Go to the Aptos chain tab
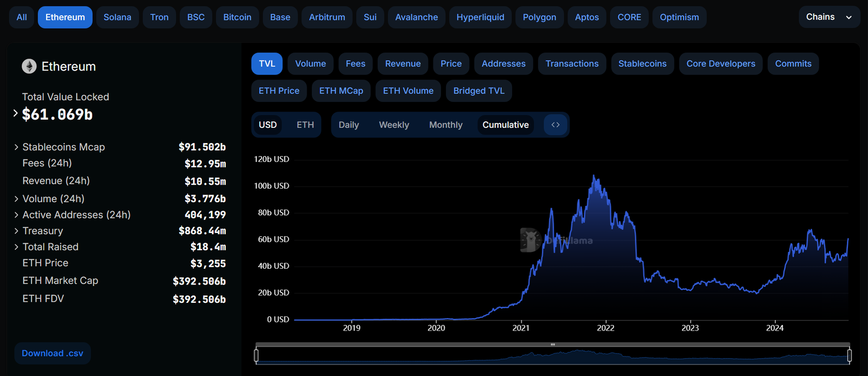 (587, 17)
